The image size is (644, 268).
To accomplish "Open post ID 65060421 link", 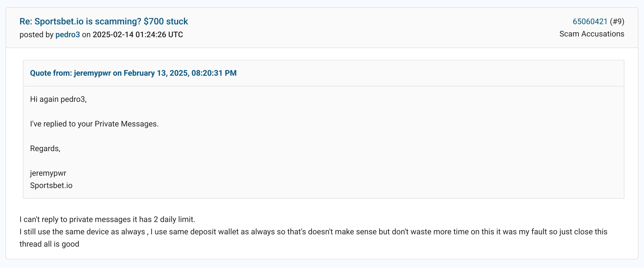I will click(590, 22).
